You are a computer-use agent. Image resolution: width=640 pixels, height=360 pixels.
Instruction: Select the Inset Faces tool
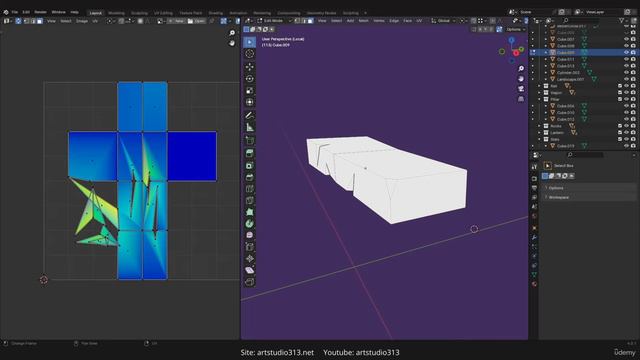coord(250,165)
